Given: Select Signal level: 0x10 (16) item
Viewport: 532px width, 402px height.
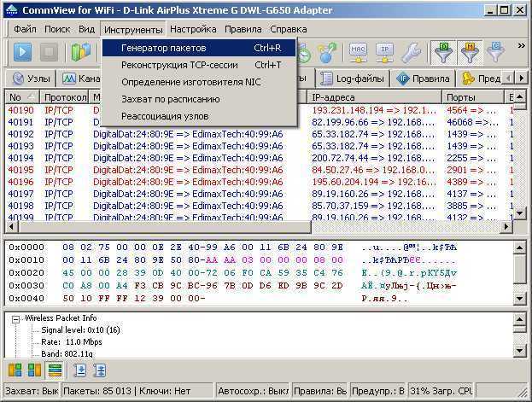Looking at the screenshot, I should click(80, 330).
